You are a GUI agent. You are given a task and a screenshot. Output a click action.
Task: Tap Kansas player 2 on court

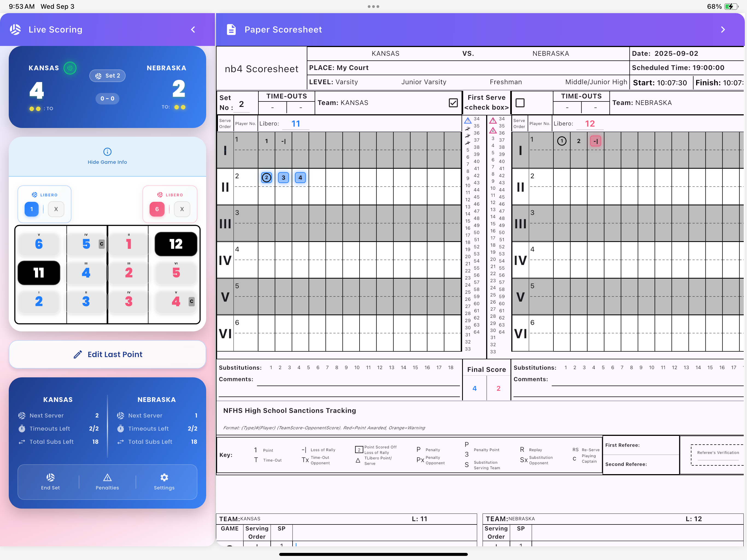(x=39, y=301)
